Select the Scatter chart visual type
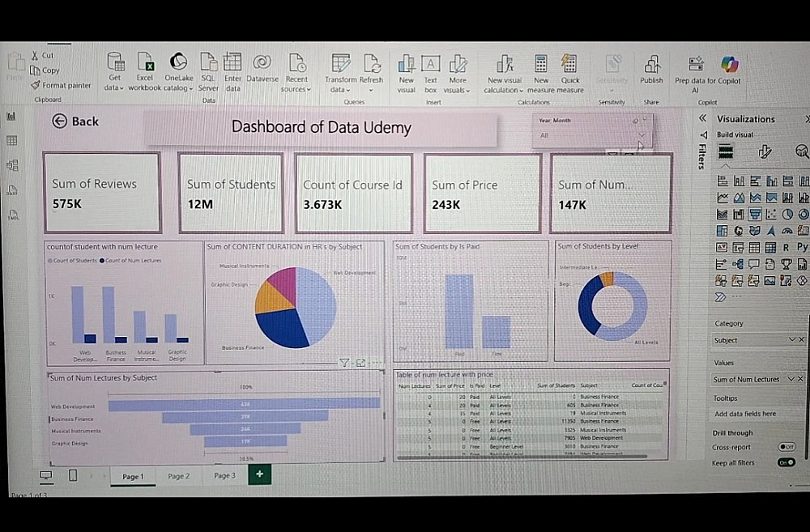Screen dimensions: 810x532 click(771, 214)
